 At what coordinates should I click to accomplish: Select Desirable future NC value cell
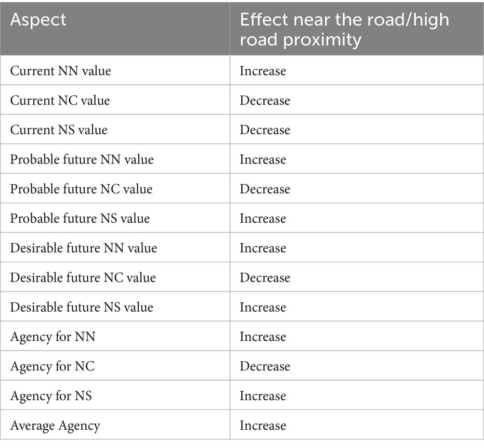click(83, 278)
